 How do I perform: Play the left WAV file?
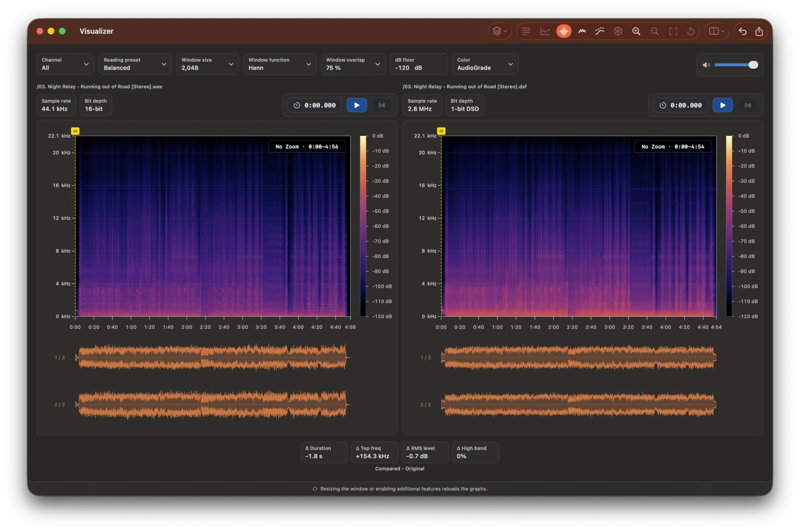click(356, 105)
